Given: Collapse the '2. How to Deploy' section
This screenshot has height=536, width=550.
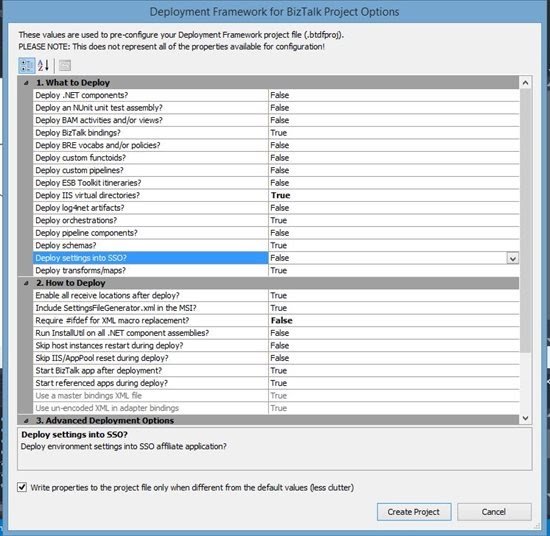Looking at the screenshot, I should point(26,283).
